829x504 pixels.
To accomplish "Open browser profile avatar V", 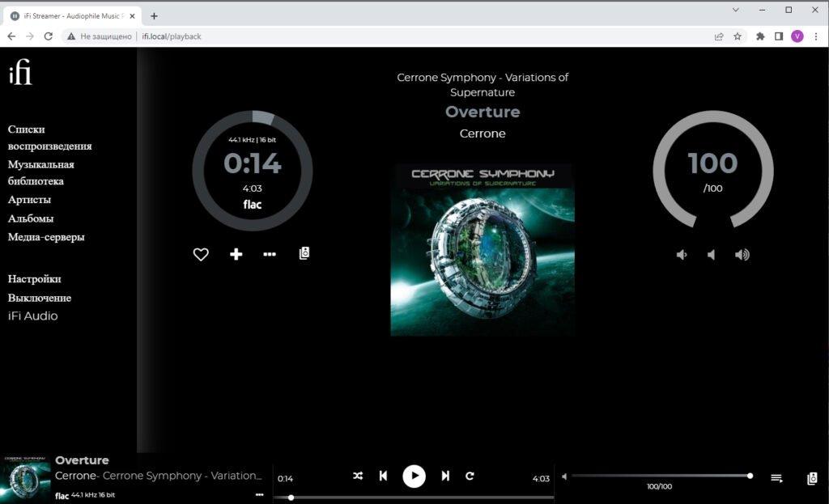I will coord(797,36).
